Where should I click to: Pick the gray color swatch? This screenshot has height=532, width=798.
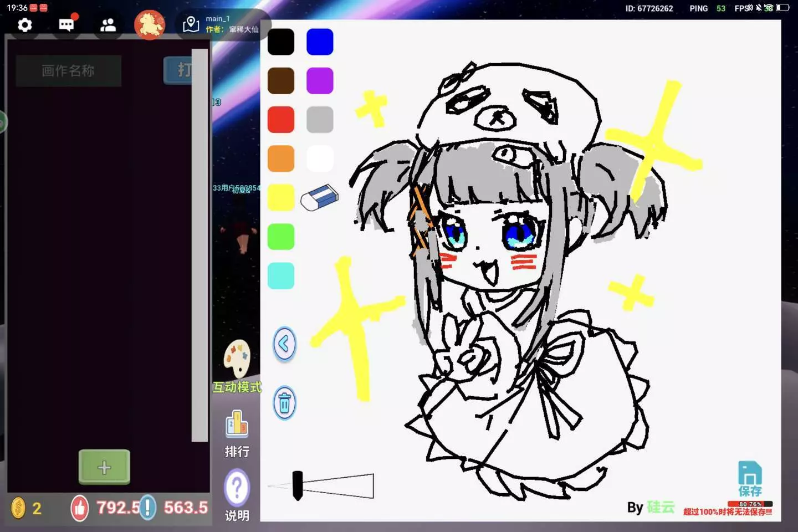(320, 120)
